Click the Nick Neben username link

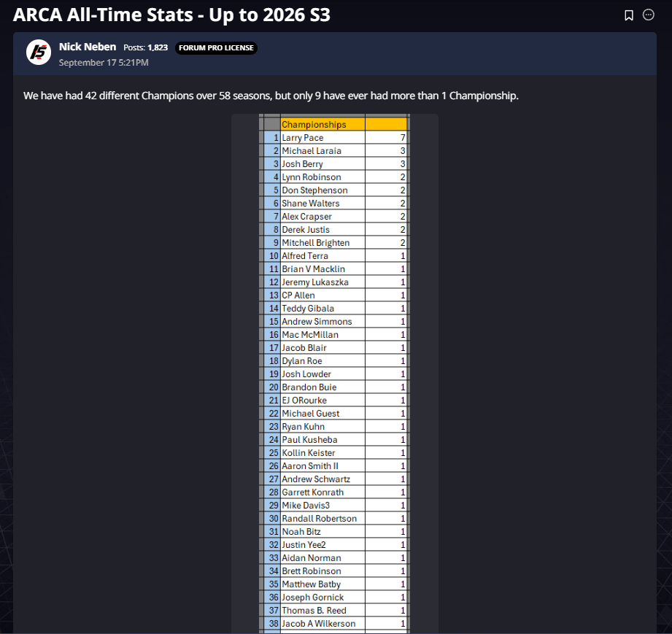(88, 47)
